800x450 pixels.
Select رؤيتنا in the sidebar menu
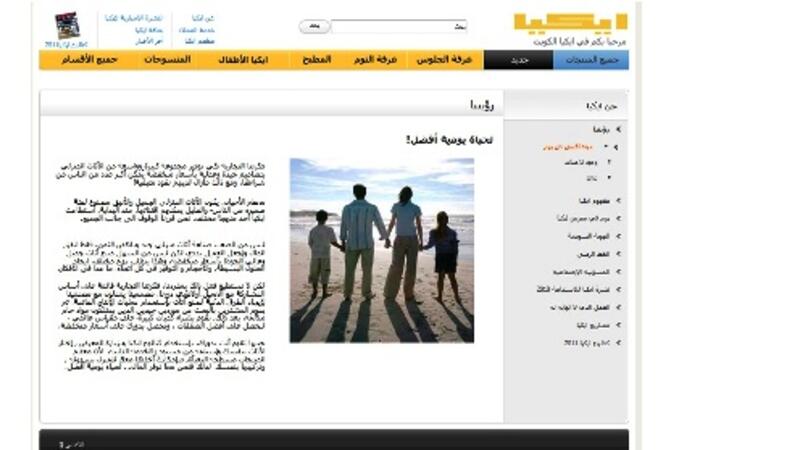pyautogui.click(x=601, y=130)
